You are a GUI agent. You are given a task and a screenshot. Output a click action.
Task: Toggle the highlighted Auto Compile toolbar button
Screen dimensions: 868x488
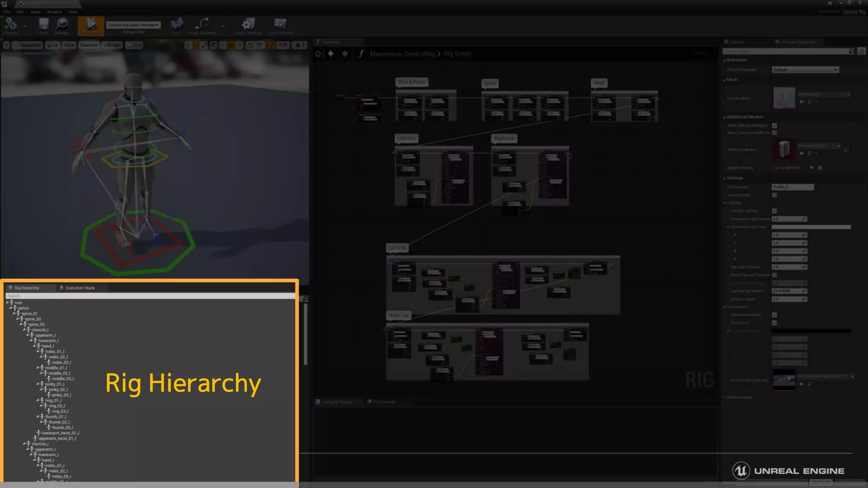point(91,25)
